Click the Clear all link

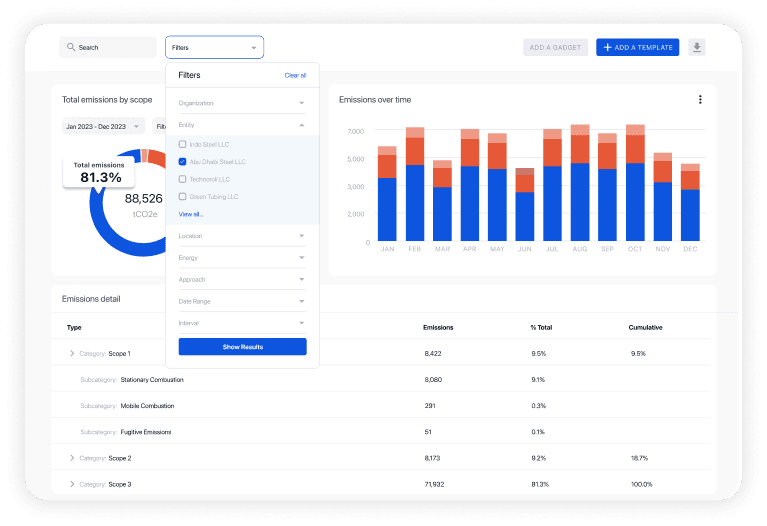coord(295,75)
